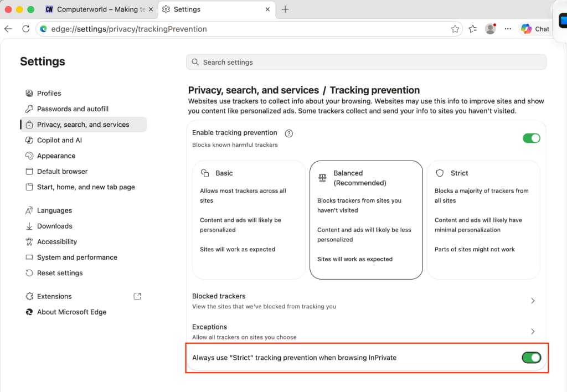Screen dimensions: 567x392
Task: Click the back navigation arrow
Action: [8, 29]
